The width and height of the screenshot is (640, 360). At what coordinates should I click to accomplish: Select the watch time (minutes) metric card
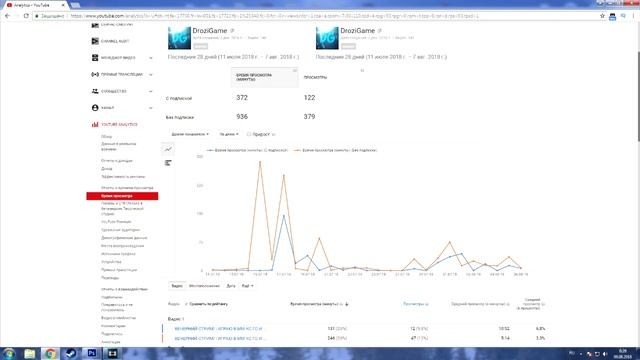tap(264, 78)
